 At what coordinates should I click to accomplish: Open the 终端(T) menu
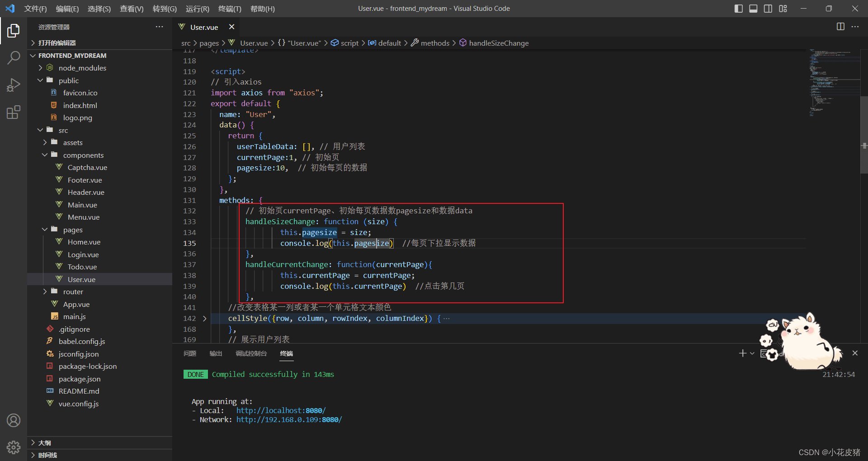click(230, 9)
